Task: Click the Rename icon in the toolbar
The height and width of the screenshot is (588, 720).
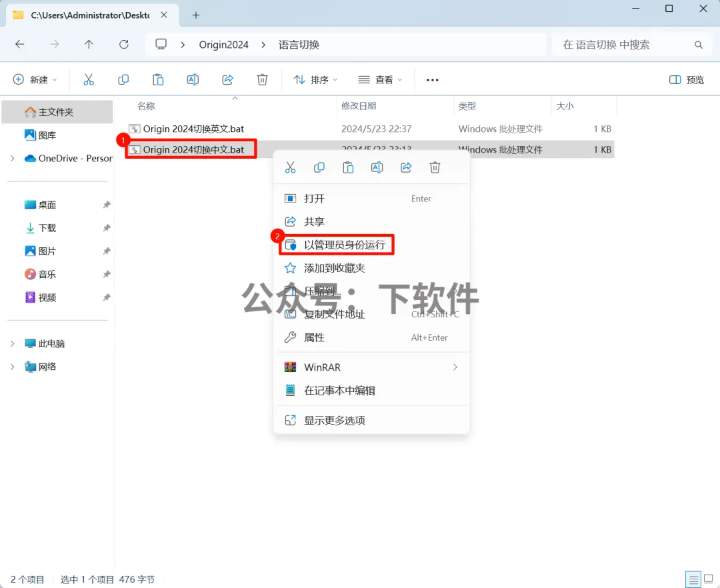Action: (x=193, y=80)
